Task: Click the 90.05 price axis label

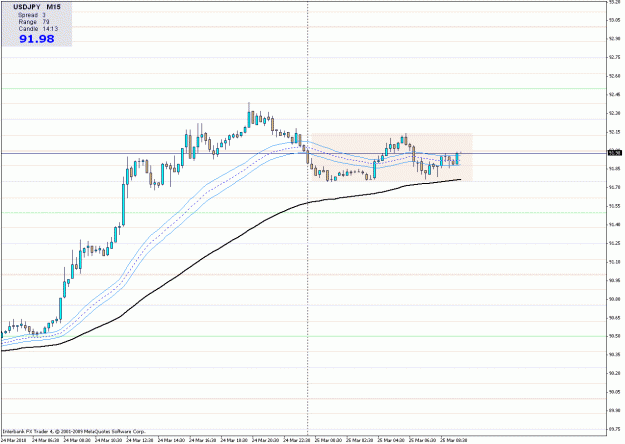Action: (615, 392)
